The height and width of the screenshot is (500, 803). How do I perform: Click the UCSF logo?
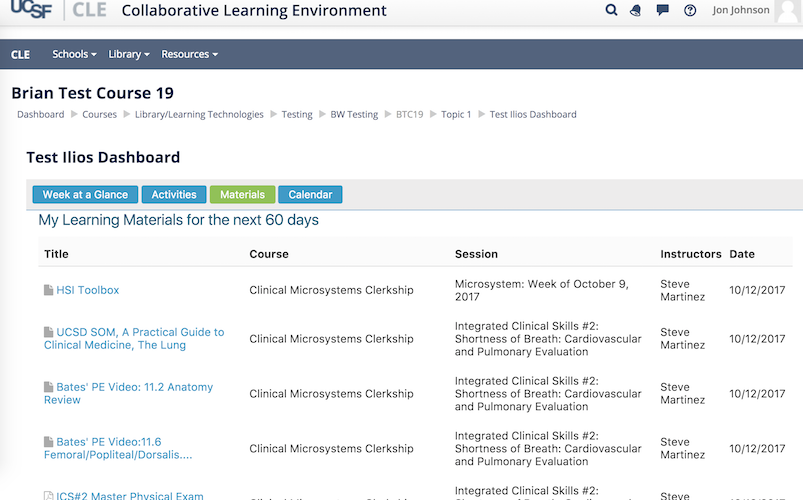31,11
